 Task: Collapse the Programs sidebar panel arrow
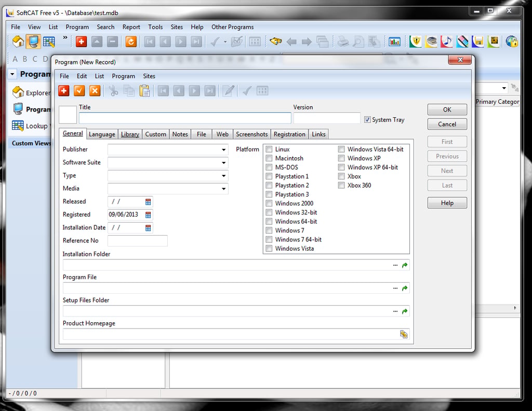coord(12,74)
